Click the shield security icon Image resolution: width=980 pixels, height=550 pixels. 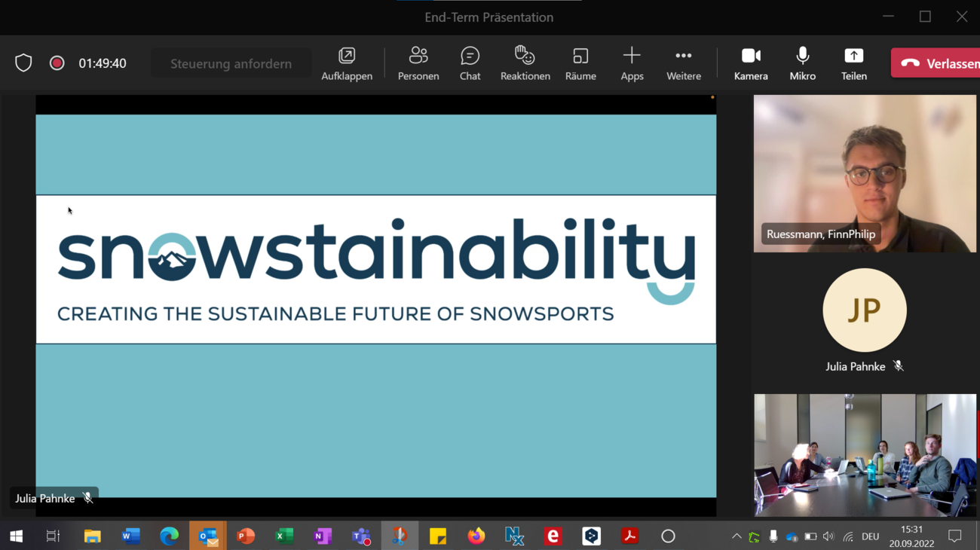click(23, 63)
